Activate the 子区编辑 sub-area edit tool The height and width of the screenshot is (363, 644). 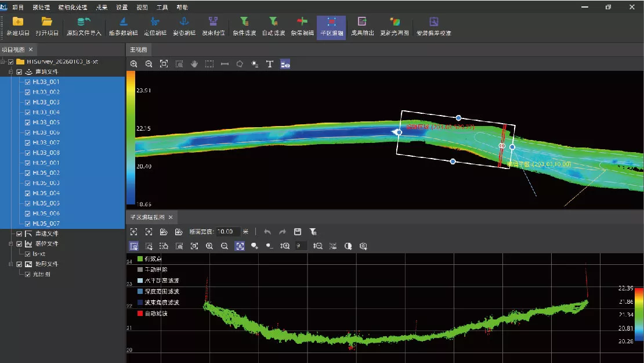331,27
